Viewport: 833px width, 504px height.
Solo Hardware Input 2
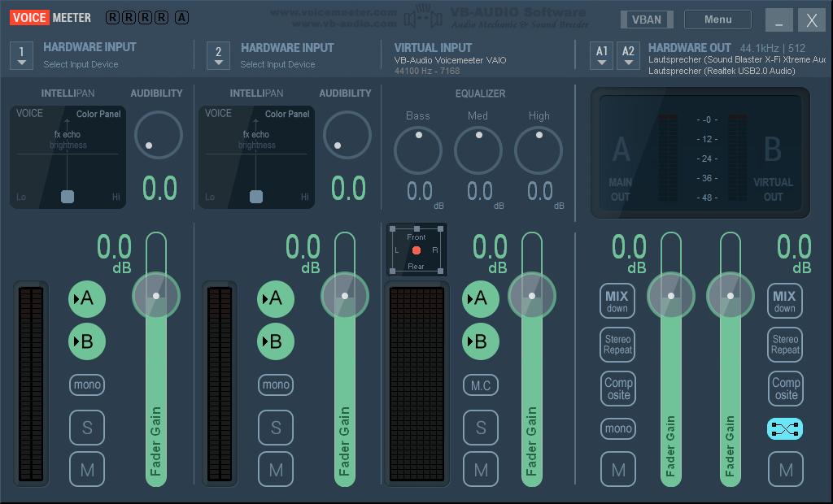[276, 428]
